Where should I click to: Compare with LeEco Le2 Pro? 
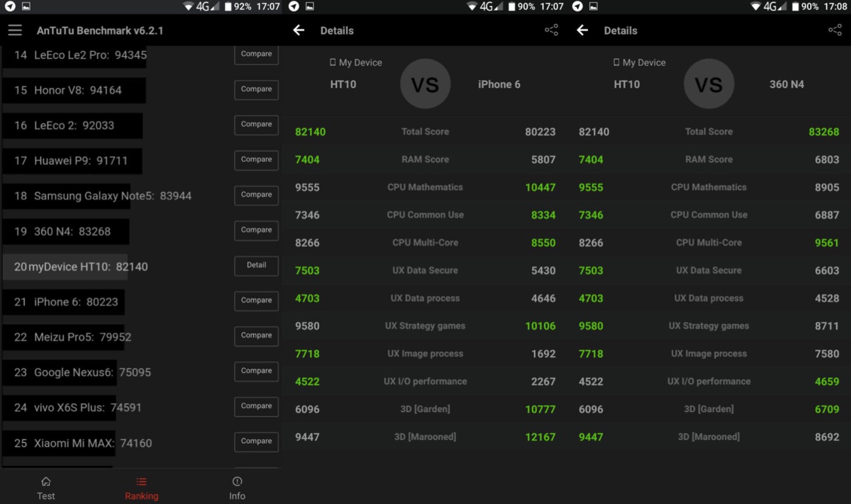pos(257,54)
